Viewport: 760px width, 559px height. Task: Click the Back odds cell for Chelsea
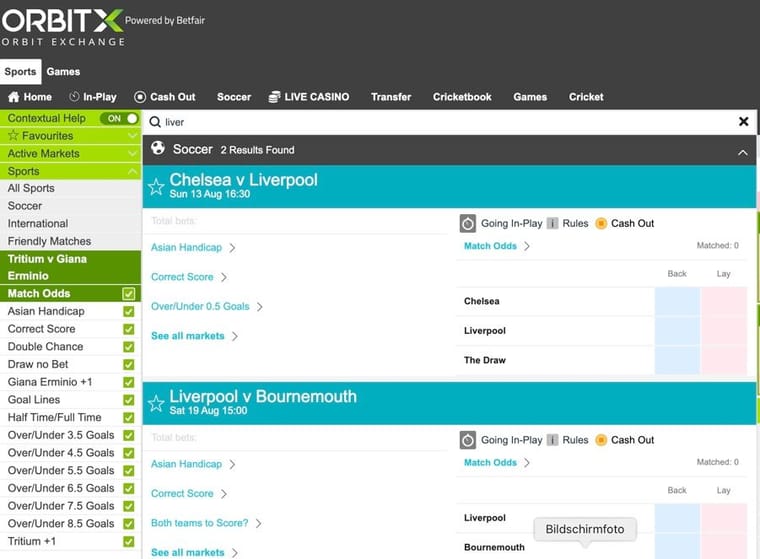677,301
